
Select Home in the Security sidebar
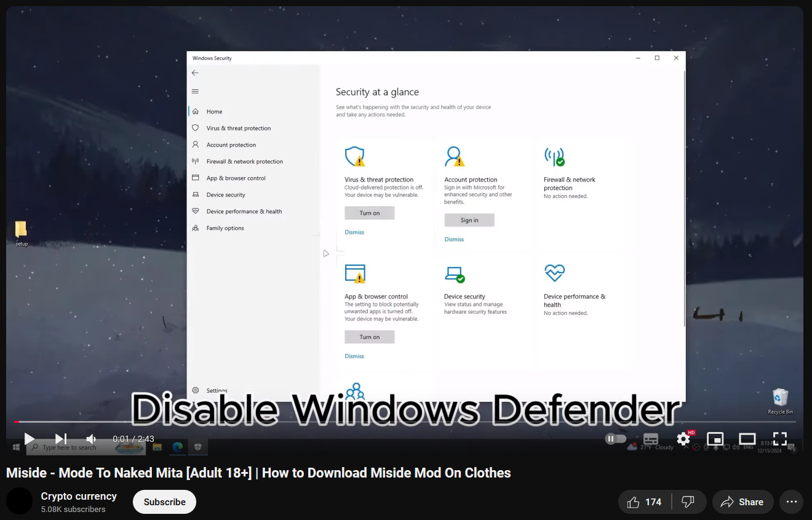click(253, 111)
